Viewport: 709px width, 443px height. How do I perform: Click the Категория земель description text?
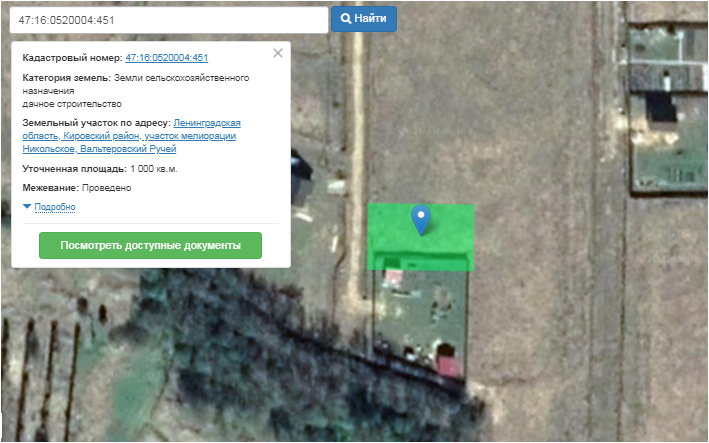pyautogui.click(x=136, y=91)
